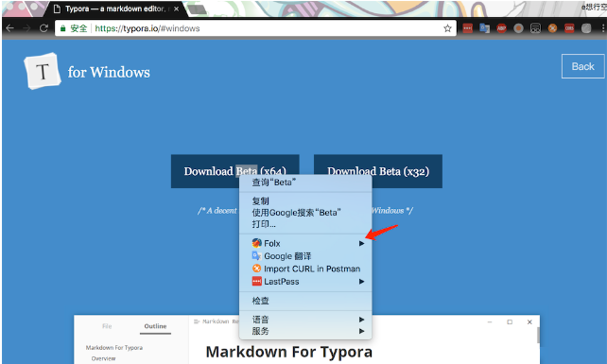Click the Back button
The height and width of the screenshot is (364, 607).
click(582, 66)
